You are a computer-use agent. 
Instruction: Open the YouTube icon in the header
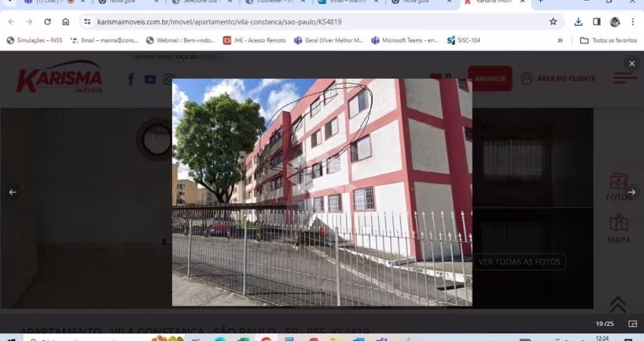click(x=150, y=80)
